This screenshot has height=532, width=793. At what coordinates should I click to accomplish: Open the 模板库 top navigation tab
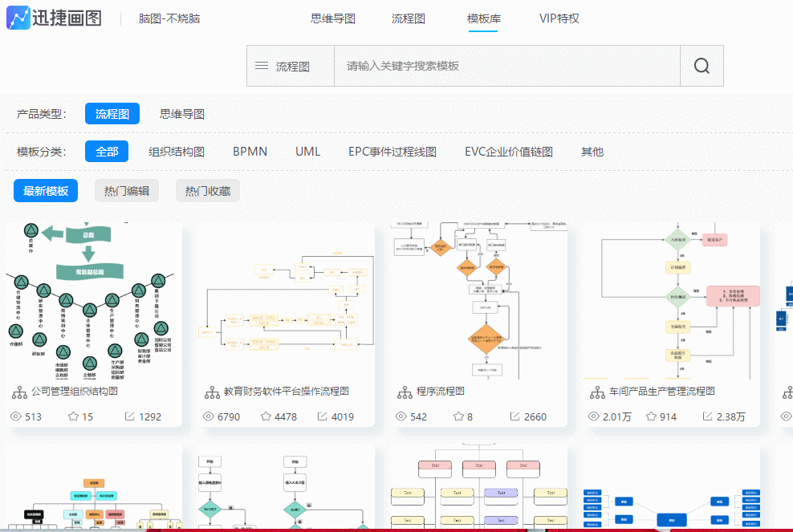coord(483,18)
